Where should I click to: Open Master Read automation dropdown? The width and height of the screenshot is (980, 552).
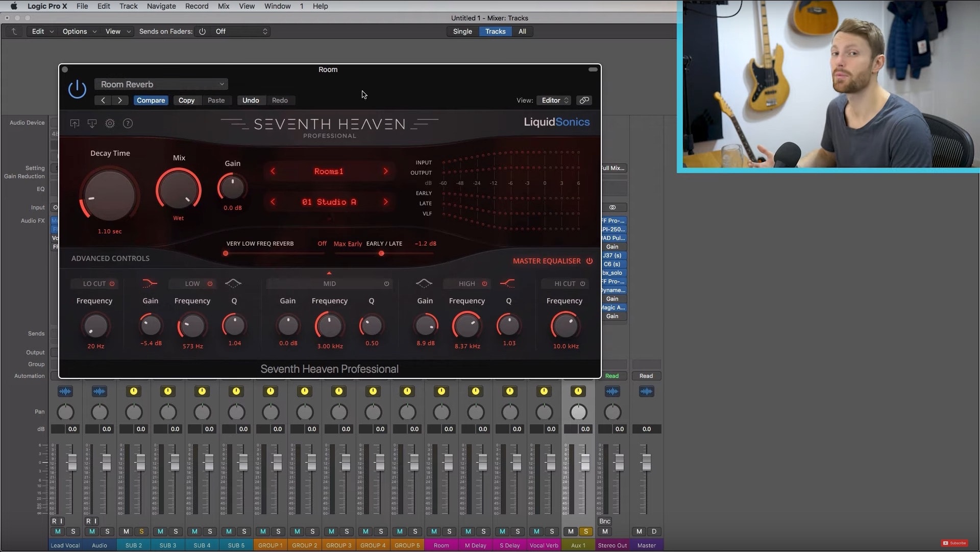646,376
